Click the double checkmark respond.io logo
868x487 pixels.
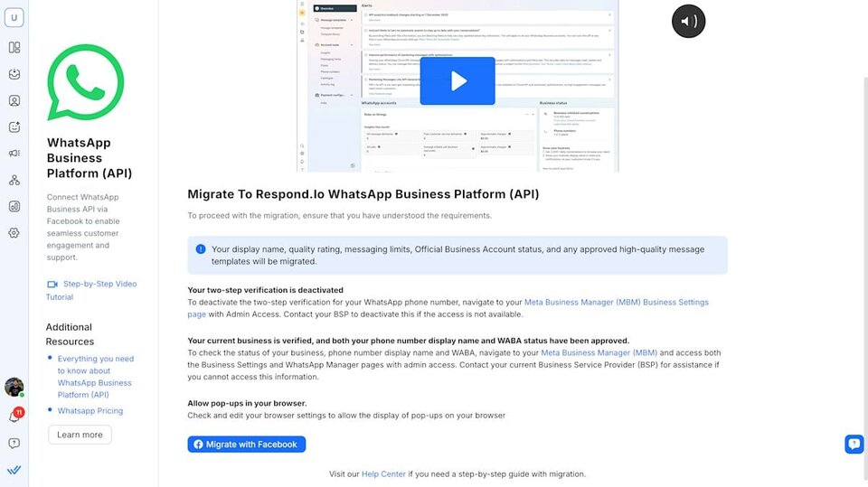click(x=14, y=470)
